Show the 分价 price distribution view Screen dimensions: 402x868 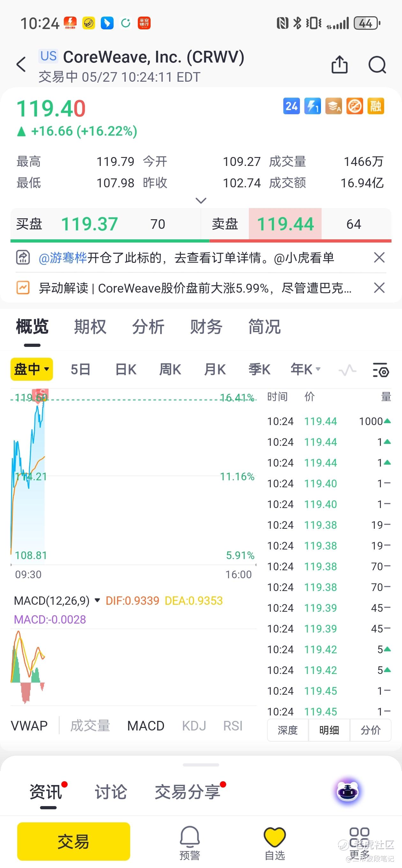371,730
